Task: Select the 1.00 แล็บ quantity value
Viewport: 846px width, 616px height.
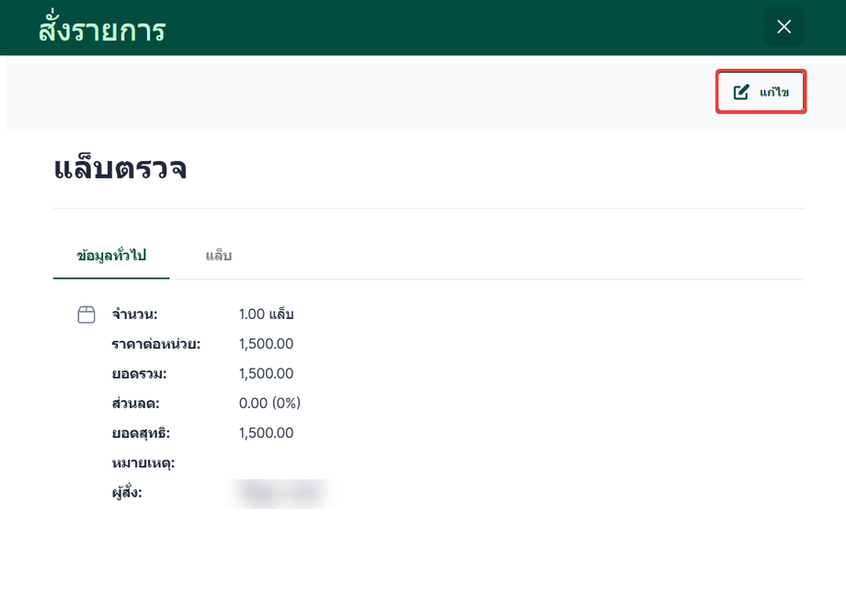Action: coord(266,314)
